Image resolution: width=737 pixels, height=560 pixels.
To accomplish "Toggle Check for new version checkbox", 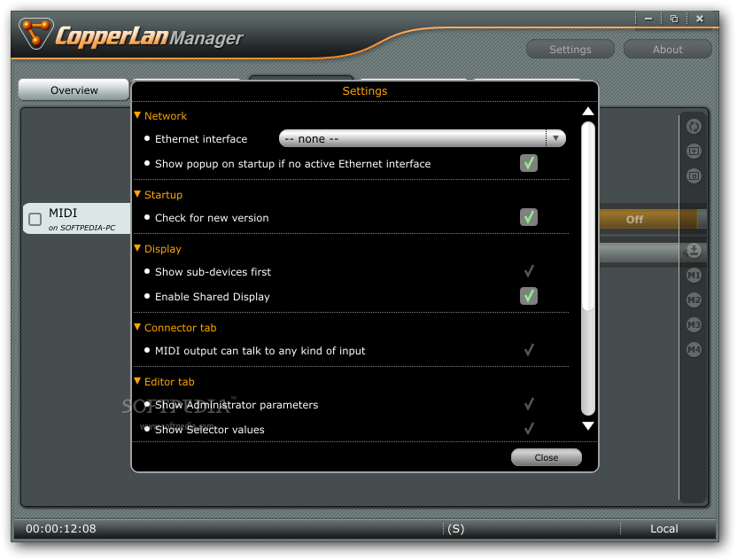I will (x=529, y=217).
